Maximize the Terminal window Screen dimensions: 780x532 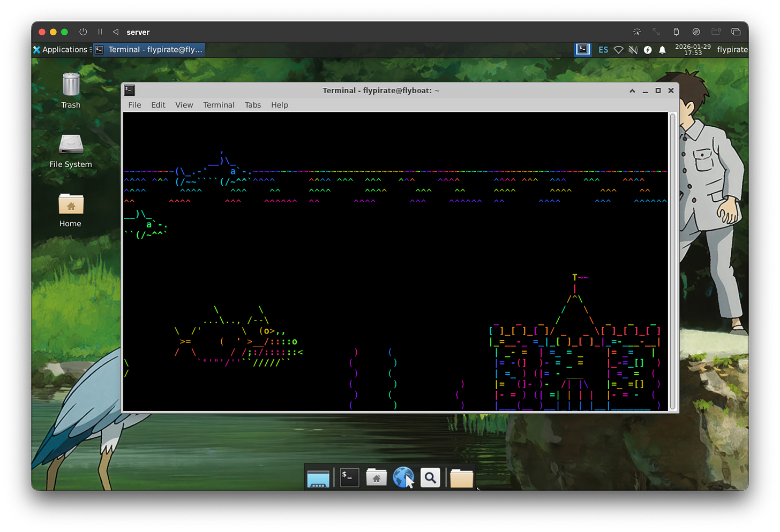[658, 90]
